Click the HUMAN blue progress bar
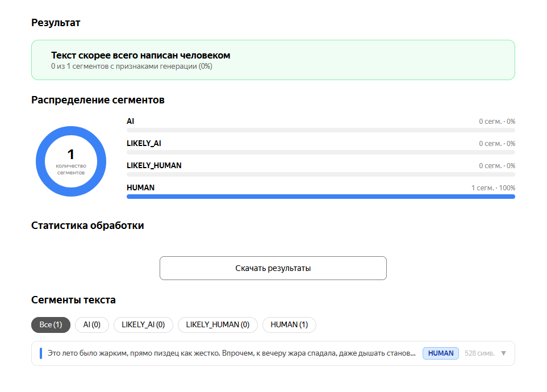Screen dimensions: 547x392 (320, 197)
